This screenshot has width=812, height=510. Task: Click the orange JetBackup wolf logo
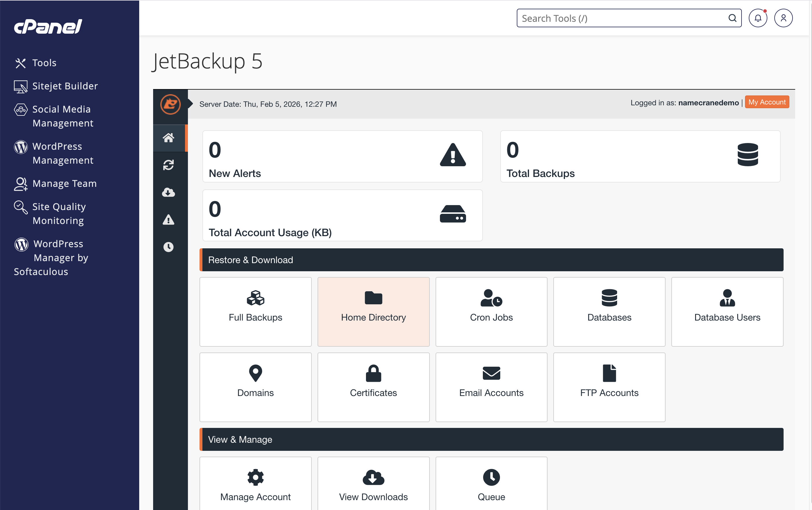(170, 104)
